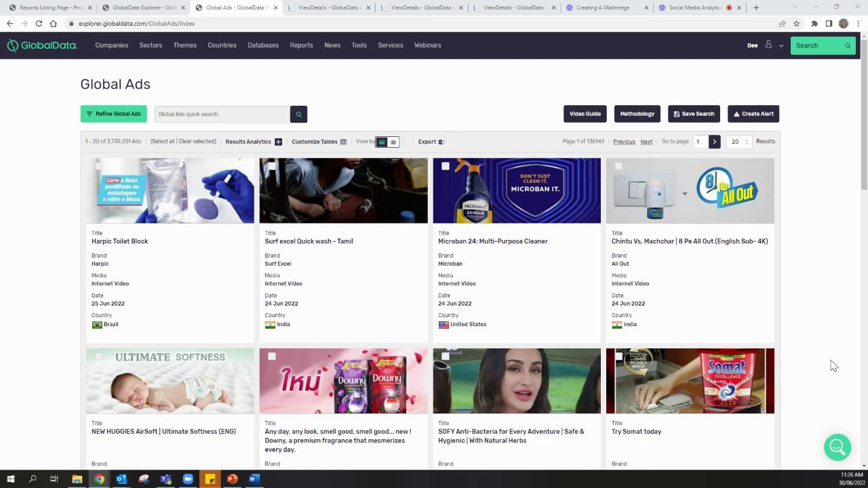Viewport: 868px width, 488px height.
Task: Open the Databases menu
Action: [263, 45]
